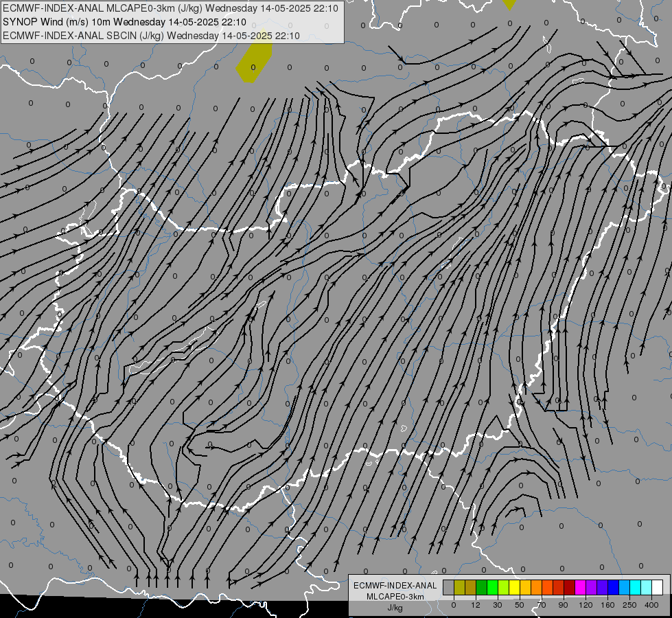The width and height of the screenshot is (672, 618).
Task: Click the ECMWF SBCIN header line
Action: (x=151, y=36)
